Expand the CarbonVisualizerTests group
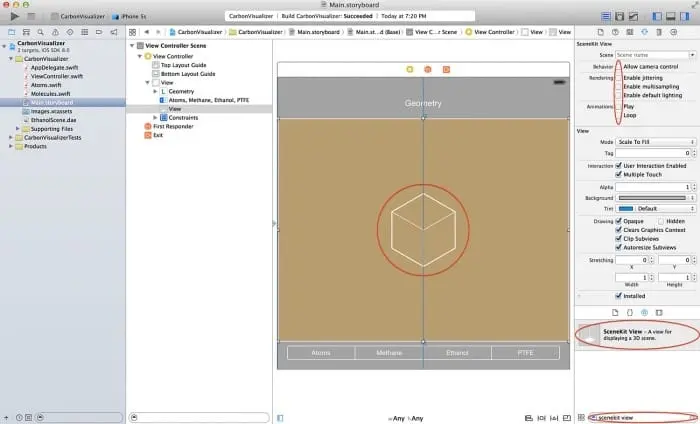The width and height of the screenshot is (700, 424). [11, 137]
